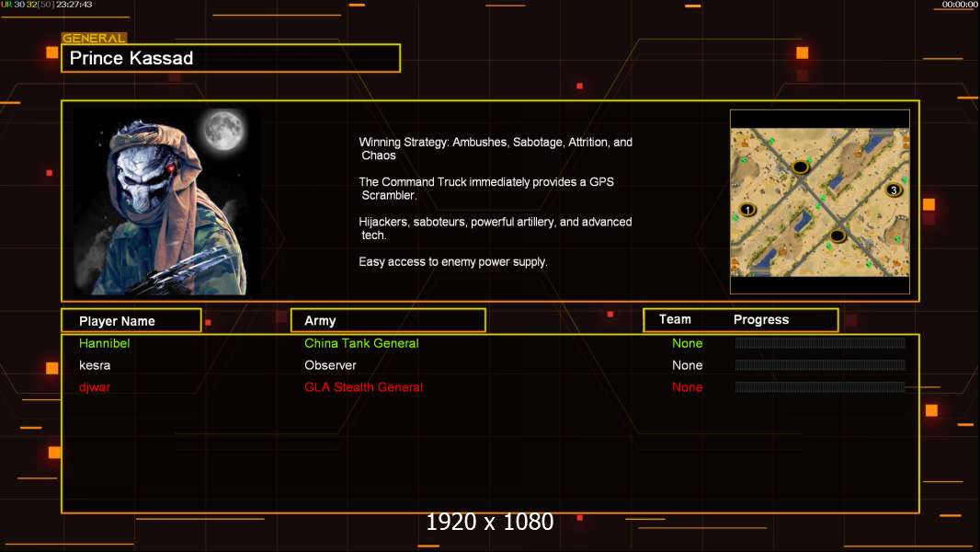Image resolution: width=980 pixels, height=552 pixels.
Task: Select start position 1 on the map
Action: [x=747, y=210]
